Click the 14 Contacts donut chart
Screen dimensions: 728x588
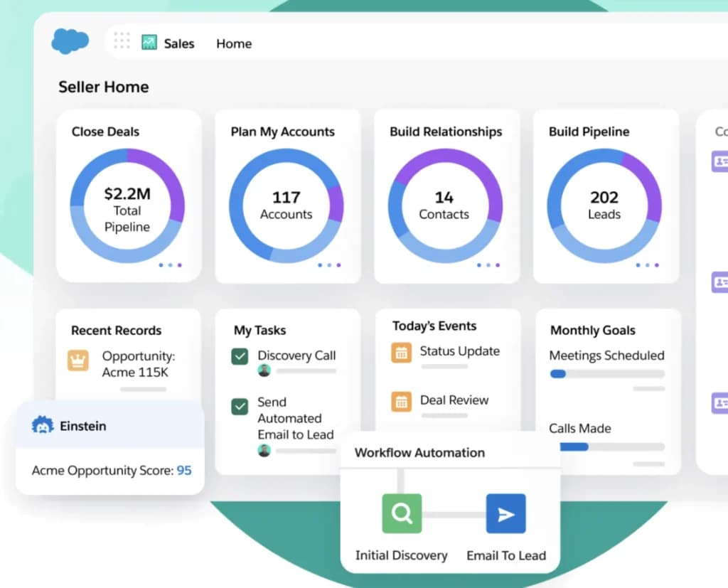445,205
